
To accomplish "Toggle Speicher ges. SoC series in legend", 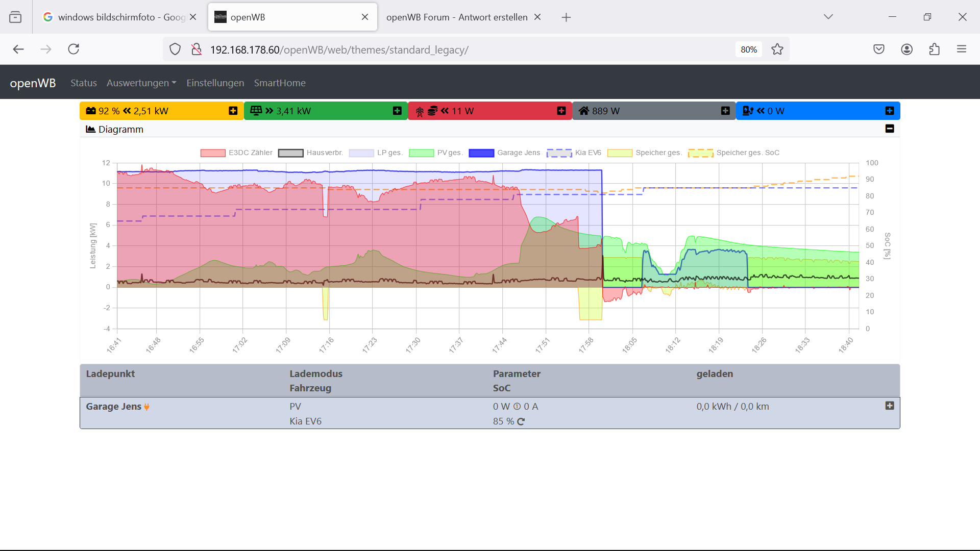I will coord(733,153).
